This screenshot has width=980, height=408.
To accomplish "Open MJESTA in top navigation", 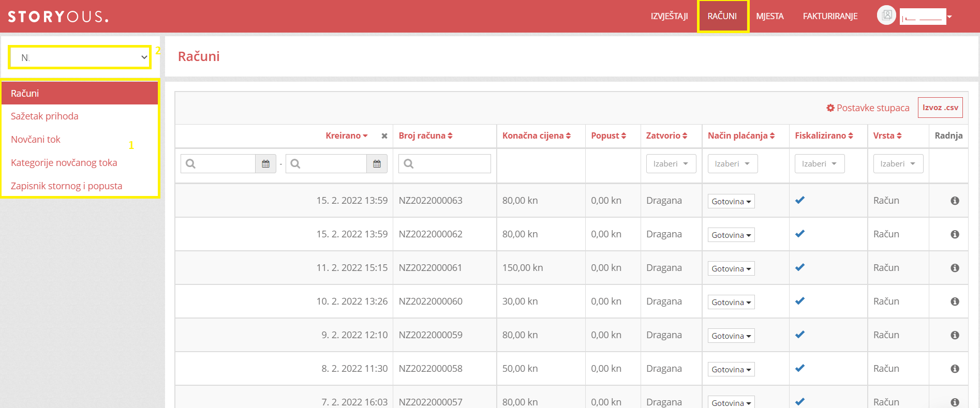I will 770,16.
